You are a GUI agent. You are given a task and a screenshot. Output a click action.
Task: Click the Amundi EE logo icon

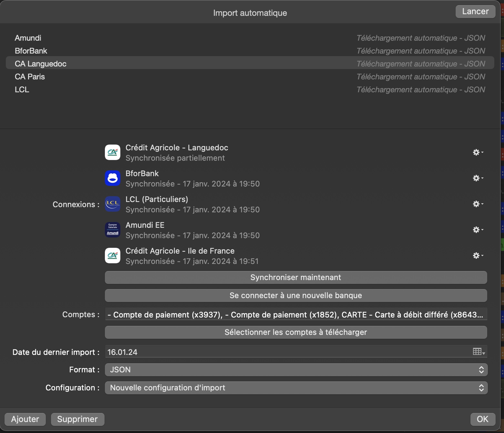point(113,230)
